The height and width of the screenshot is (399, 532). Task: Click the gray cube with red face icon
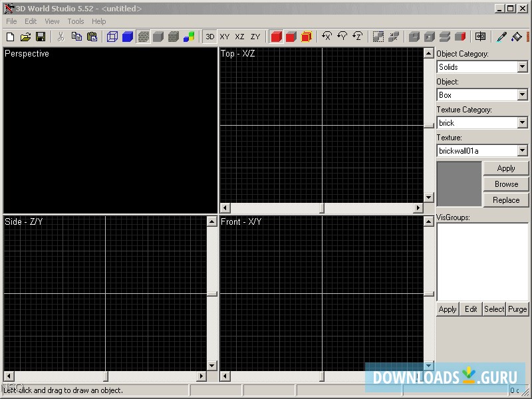click(460, 37)
